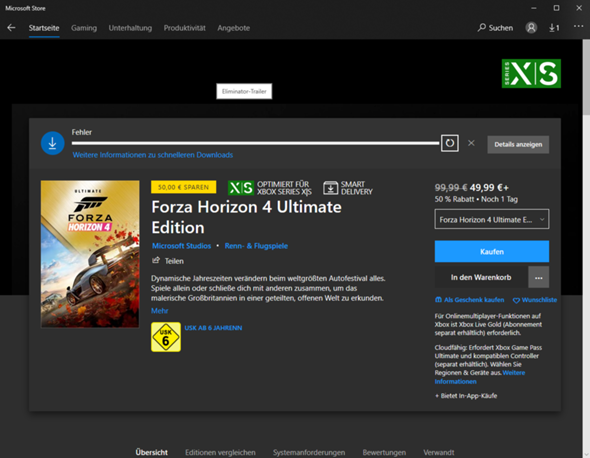Viewport: 590px width, 458px height.
Task: Open the Renn- & Flugspiele category link
Action: [x=256, y=246]
